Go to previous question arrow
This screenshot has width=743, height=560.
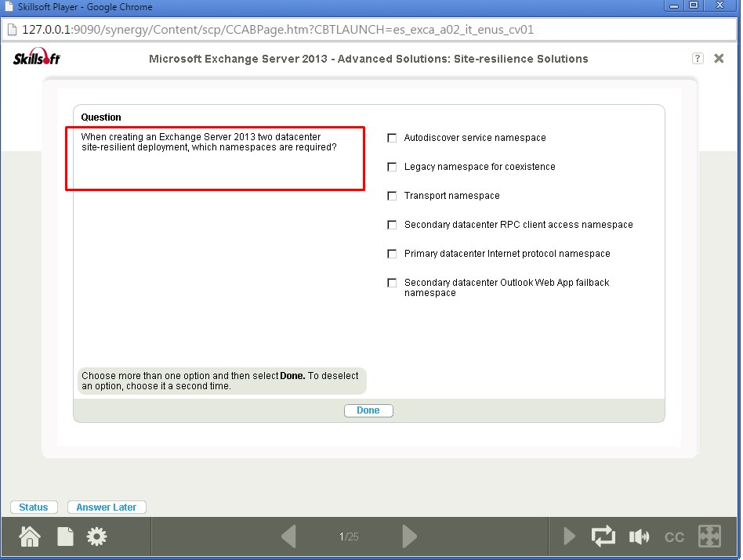(x=288, y=537)
